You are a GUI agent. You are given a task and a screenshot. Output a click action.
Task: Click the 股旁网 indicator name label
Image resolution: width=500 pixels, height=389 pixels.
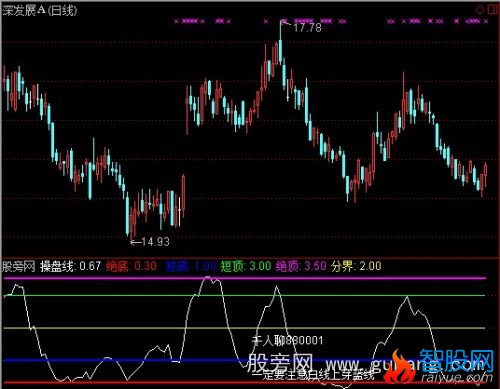click(19, 266)
